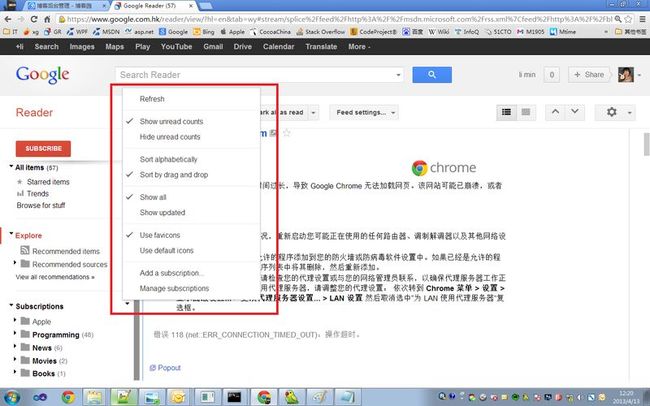Bookmark page with star icon
Screen dimensions: 650x406
coord(628,19)
